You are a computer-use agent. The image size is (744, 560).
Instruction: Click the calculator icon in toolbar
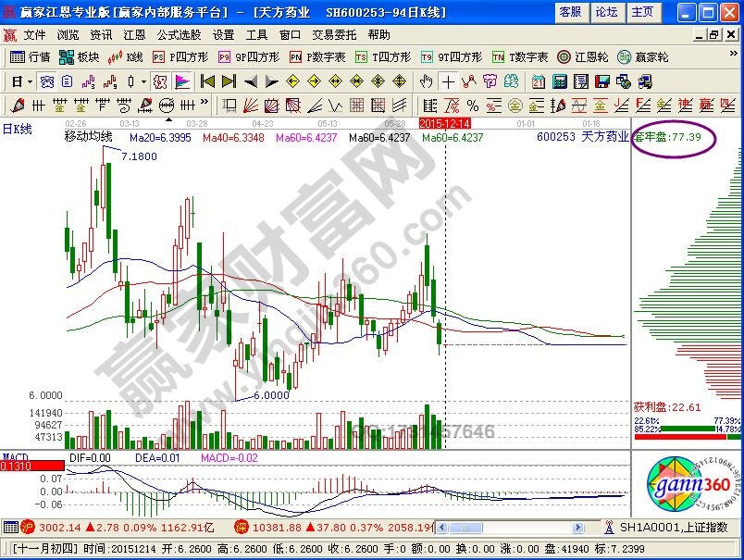pos(557,81)
